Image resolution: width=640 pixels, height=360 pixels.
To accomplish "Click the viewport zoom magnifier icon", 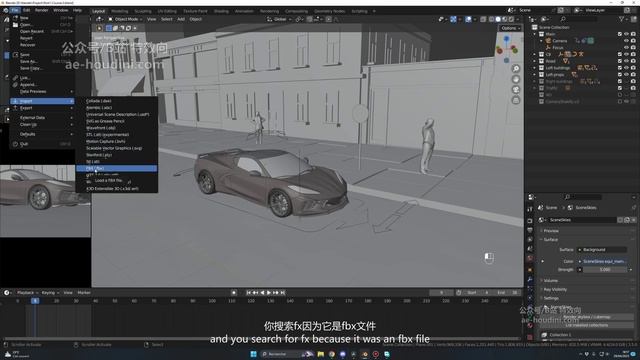I will click(516, 69).
